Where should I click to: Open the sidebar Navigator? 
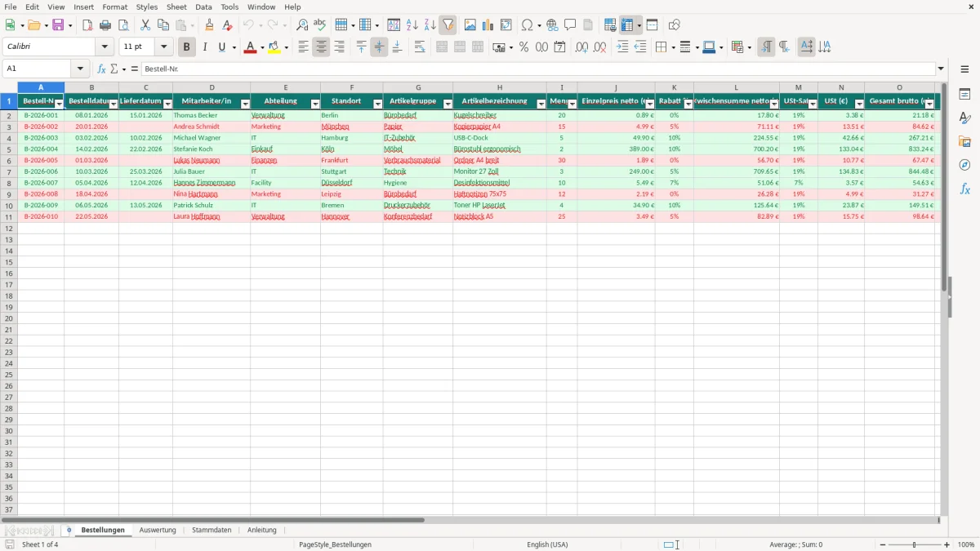[964, 165]
